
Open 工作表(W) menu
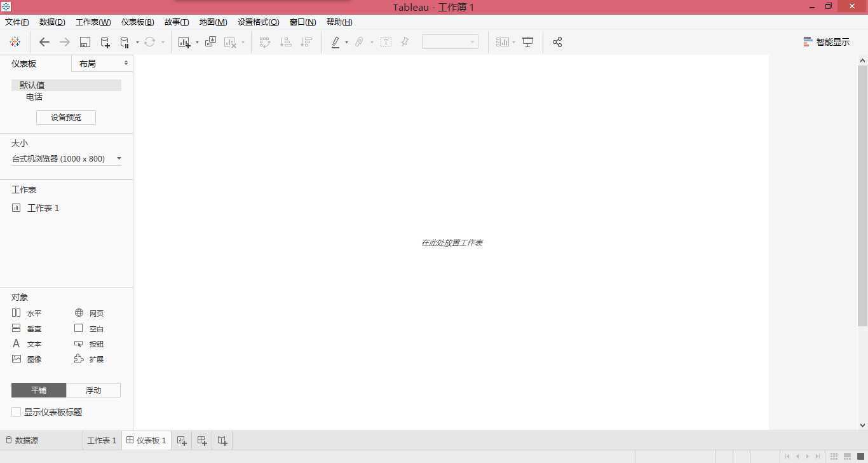[93, 22]
